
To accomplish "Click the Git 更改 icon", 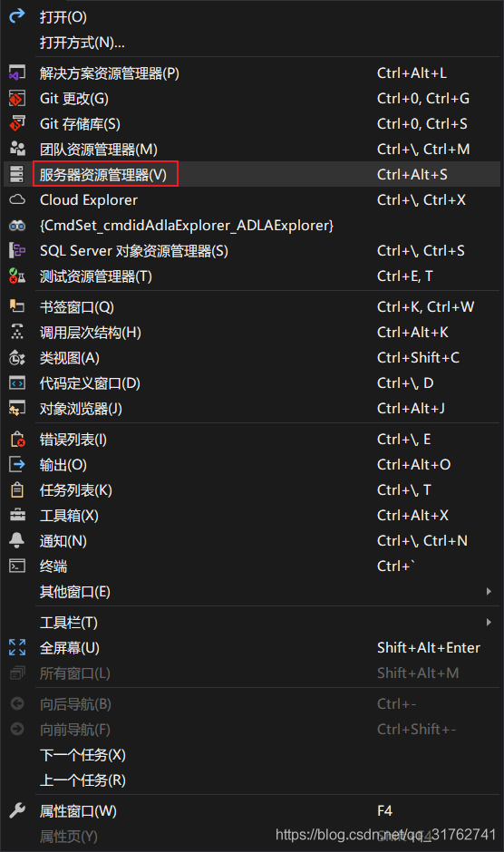I will 17,99.
